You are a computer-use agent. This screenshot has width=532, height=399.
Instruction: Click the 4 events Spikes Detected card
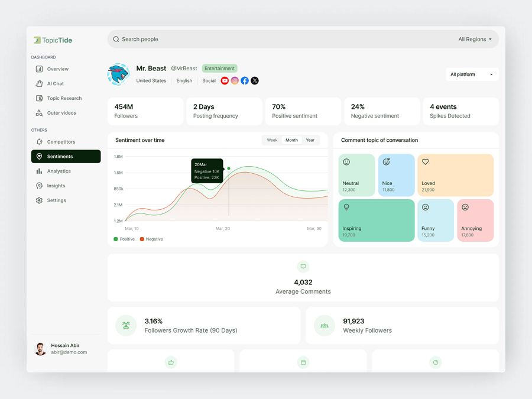(x=460, y=111)
